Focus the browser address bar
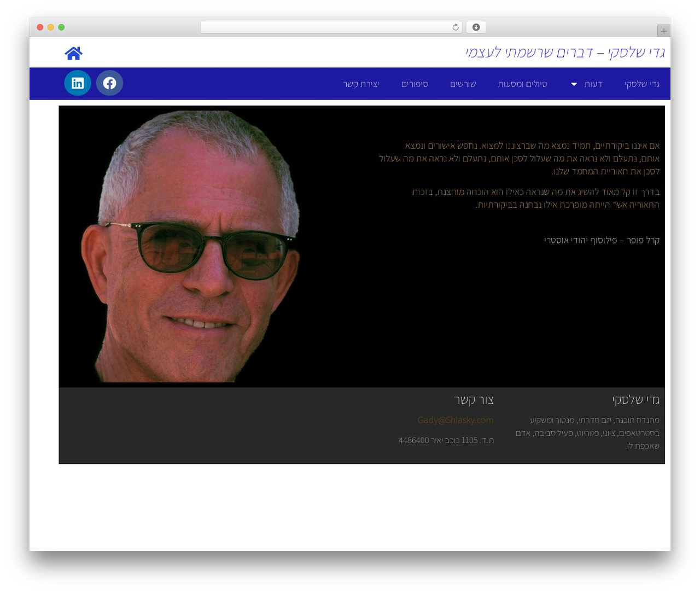Viewport: 700px width, 593px height. [x=331, y=27]
